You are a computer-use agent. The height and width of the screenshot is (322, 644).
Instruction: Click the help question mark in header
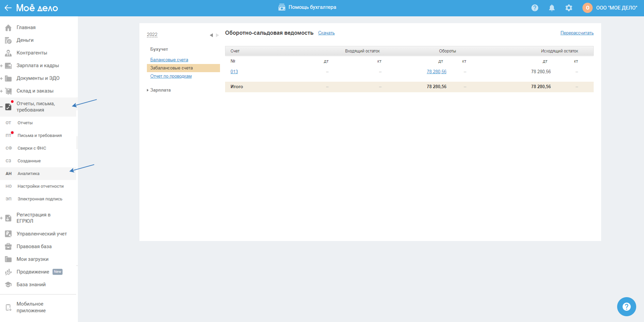(x=535, y=8)
